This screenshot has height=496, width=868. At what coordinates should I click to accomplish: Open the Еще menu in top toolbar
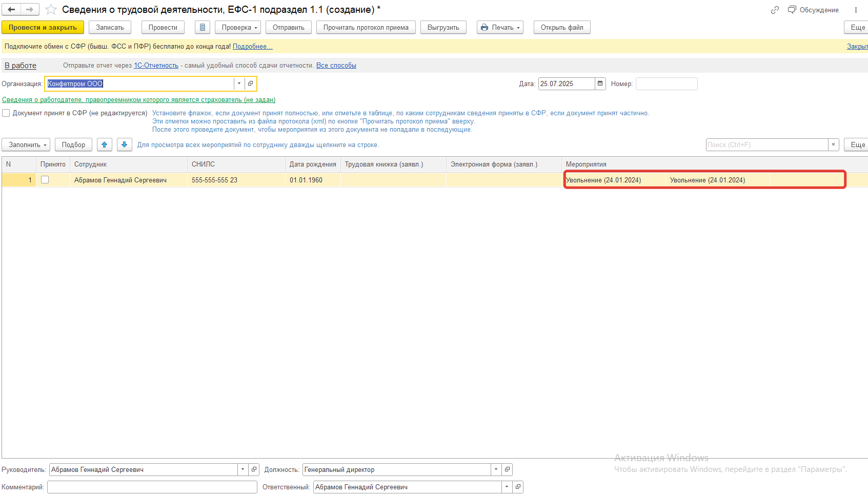pos(857,28)
